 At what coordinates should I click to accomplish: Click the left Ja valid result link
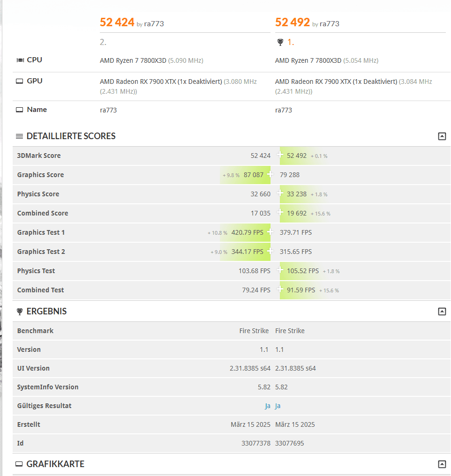268,406
